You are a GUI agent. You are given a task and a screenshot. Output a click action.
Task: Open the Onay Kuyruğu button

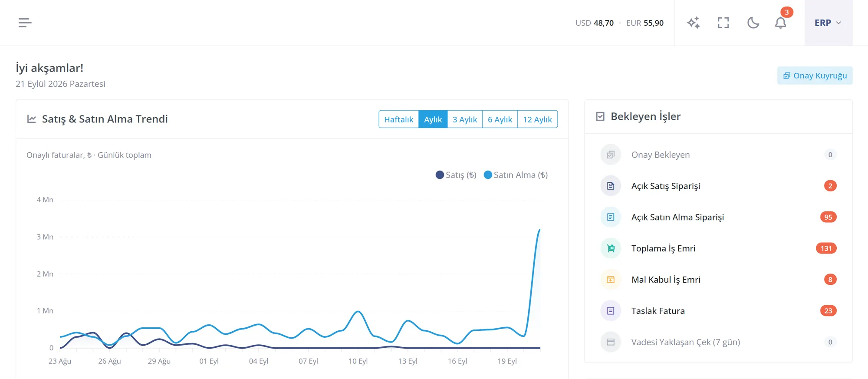point(815,76)
